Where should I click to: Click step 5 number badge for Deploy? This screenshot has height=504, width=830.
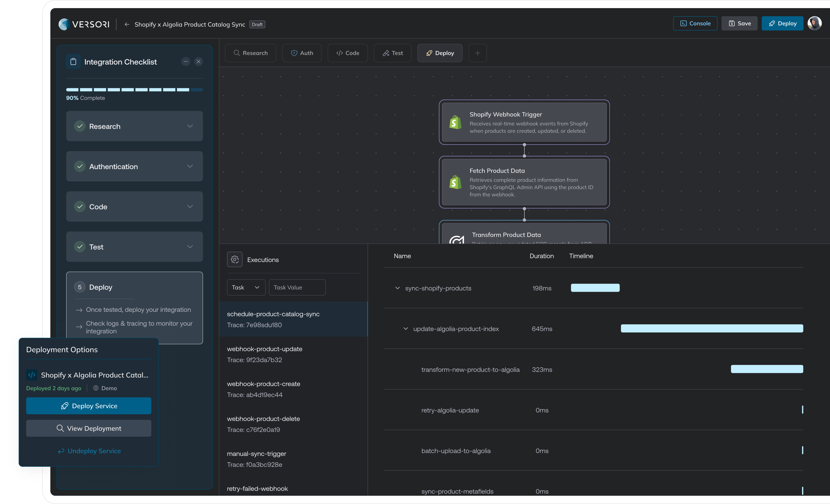pos(80,287)
